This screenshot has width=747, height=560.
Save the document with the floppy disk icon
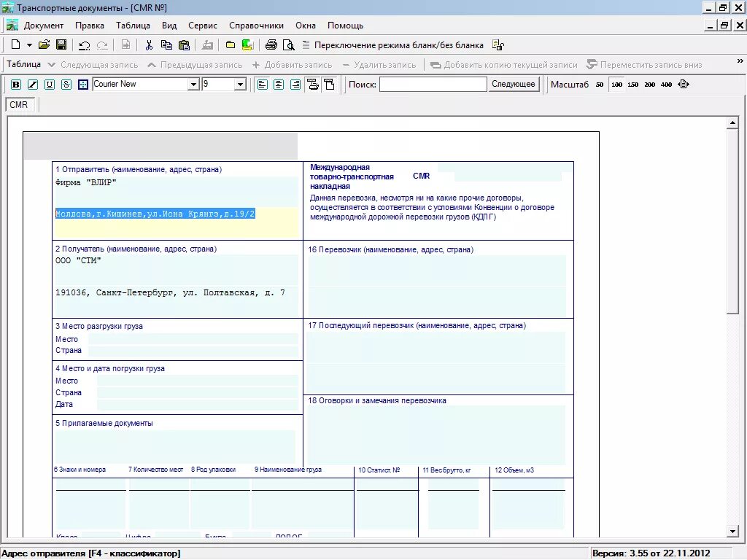[x=61, y=44]
